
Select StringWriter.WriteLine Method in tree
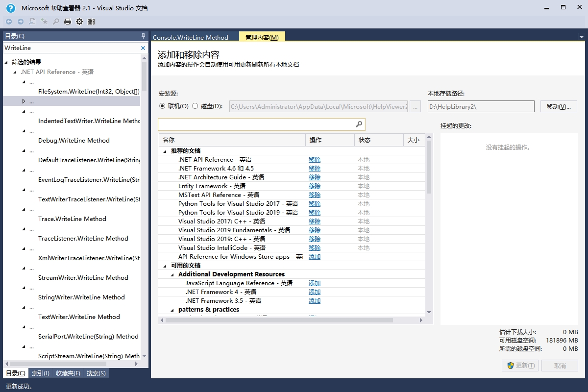point(81,297)
